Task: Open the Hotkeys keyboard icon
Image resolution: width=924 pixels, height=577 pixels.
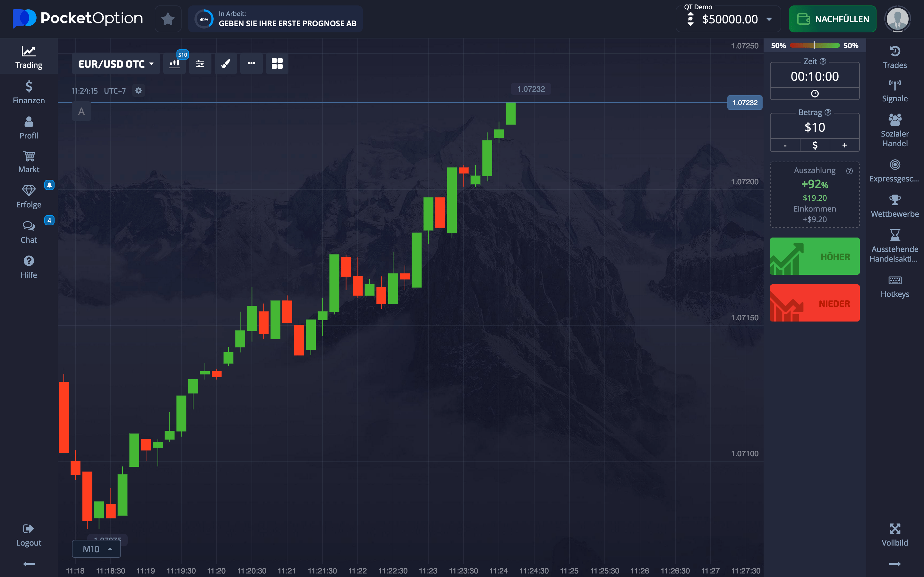Action: tap(894, 287)
